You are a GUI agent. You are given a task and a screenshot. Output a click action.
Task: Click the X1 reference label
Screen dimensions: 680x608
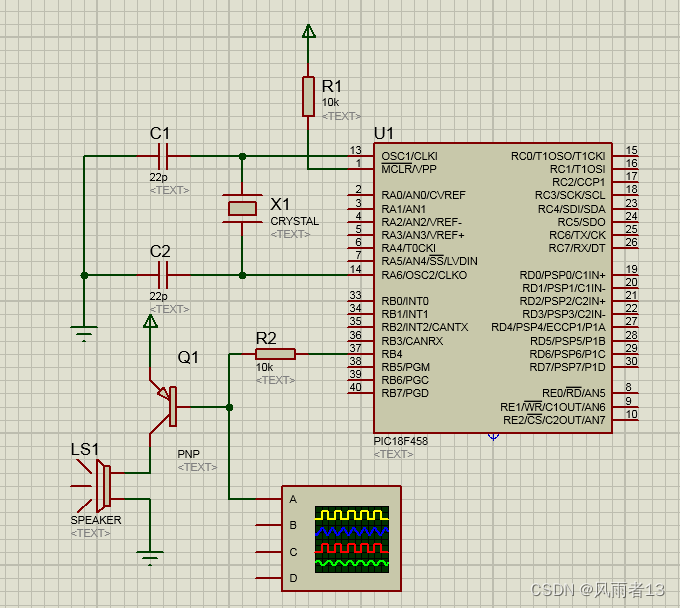click(x=280, y=204)
